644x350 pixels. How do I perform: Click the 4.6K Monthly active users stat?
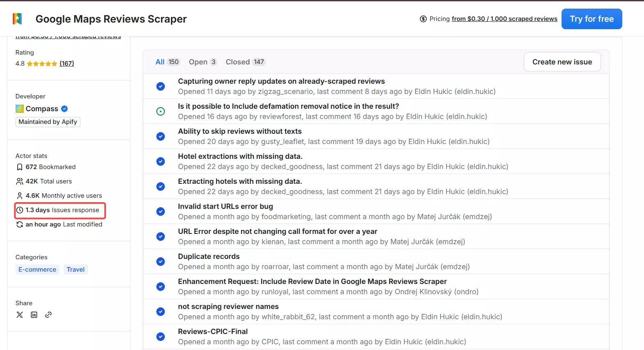click(64, 196)
